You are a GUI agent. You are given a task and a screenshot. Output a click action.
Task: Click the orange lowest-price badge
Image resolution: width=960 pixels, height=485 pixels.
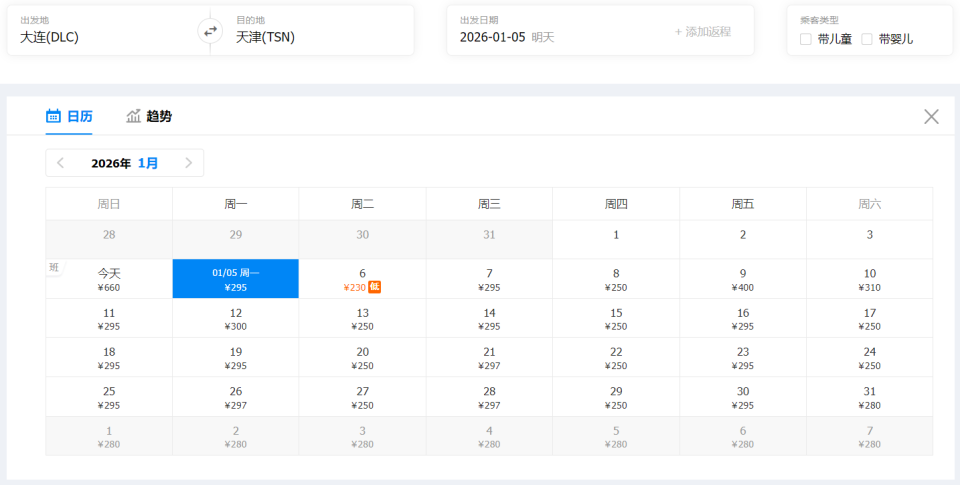point(375,287)
